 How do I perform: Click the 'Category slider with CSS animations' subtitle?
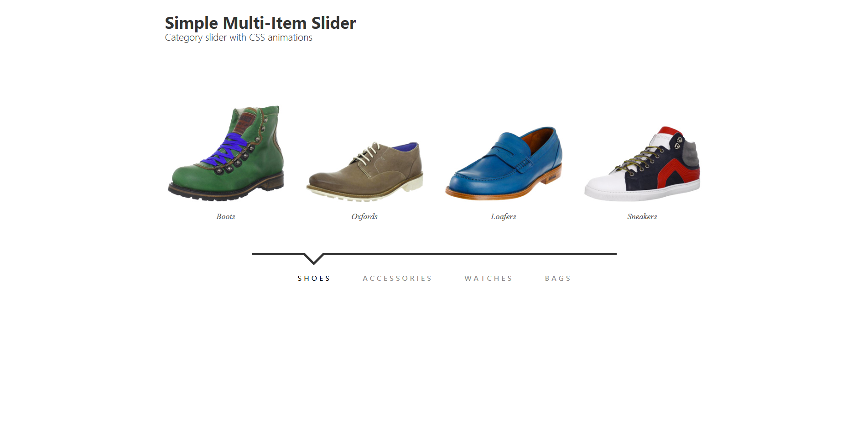239,37
